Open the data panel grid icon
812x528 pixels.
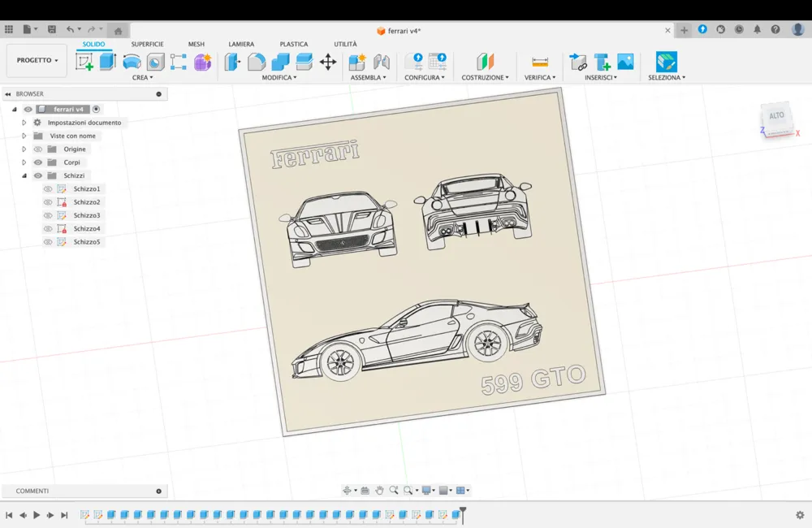pos(9,29)
